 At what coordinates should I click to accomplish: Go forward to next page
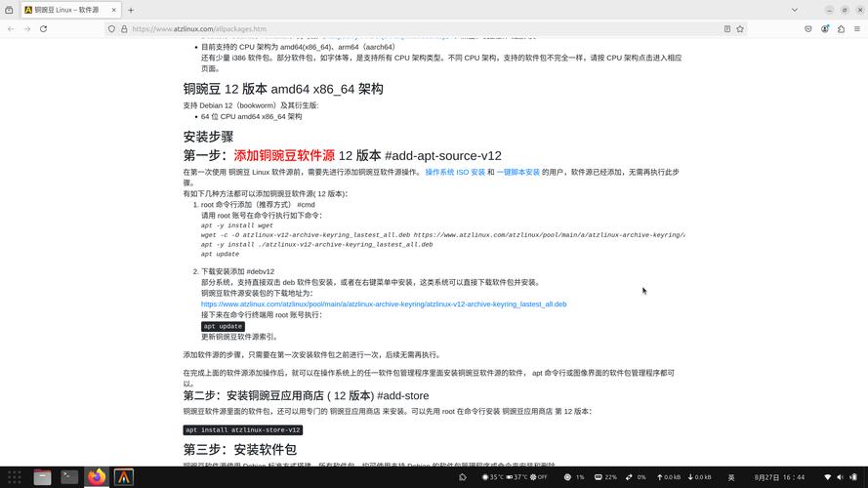click(27, 28)
